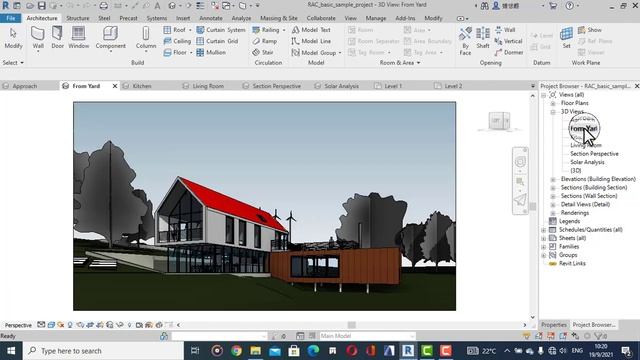Open the Main Model workset dropdown
Viewport: 640px width, 360px height.
pos(367,336)
